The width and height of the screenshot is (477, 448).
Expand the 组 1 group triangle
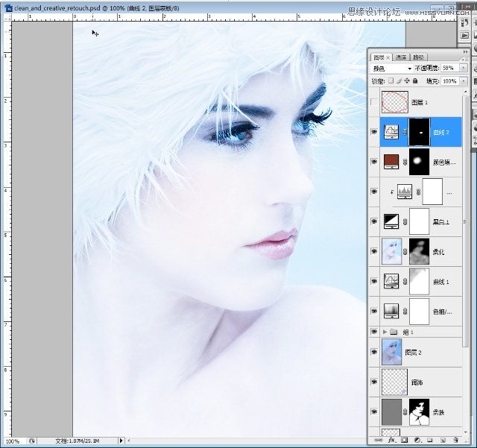tap(385, 332)
